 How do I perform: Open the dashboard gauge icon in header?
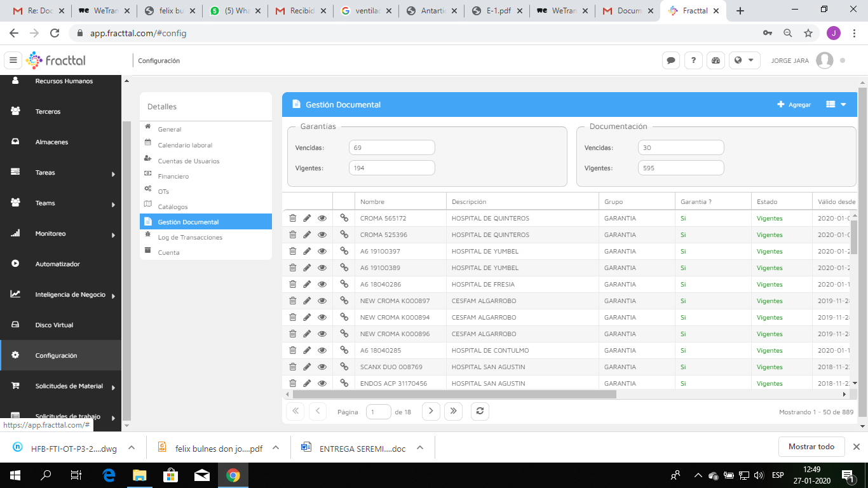(715, 60)
